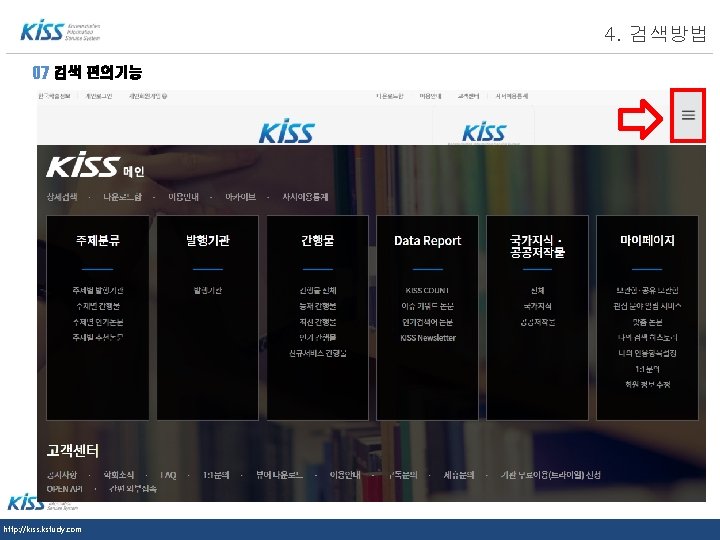Open 뷰어 다운로드 link
720x540 pixels.
279,475
